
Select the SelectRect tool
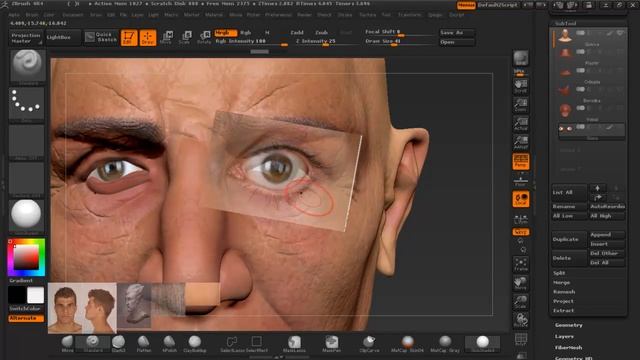(257, 344)
